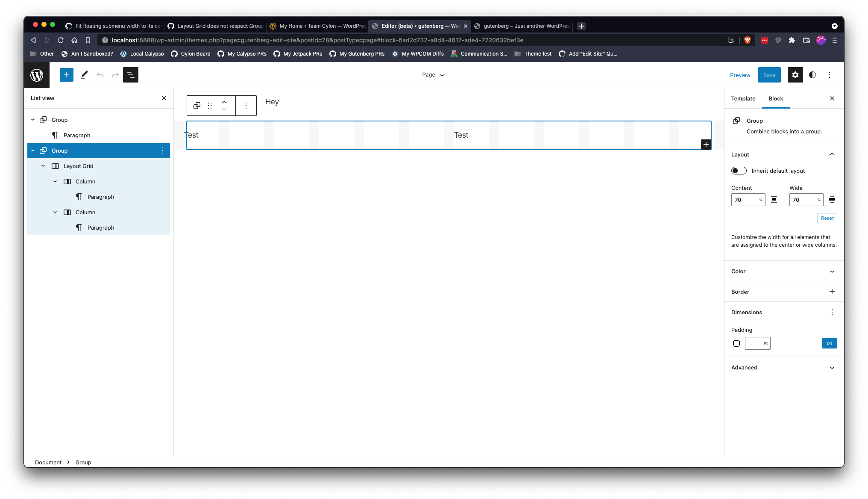Open editor Settings gear icon
The image size is (868, 499).
pyautogui.click(x=795, y=75)
